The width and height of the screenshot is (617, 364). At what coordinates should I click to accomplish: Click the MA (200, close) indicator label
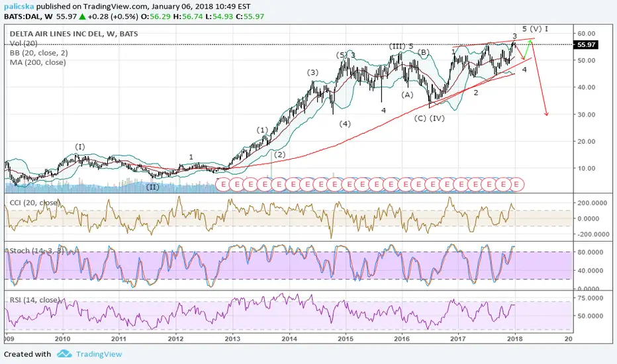pos(38,62)
